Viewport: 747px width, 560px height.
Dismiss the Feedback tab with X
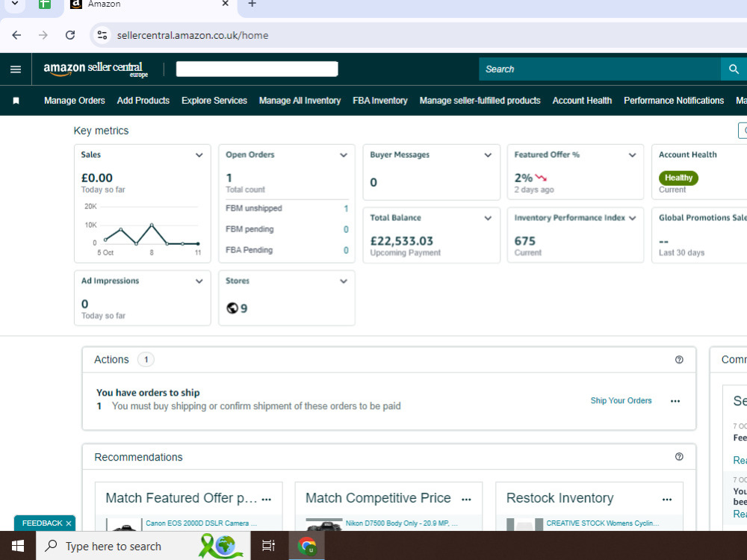69,523
